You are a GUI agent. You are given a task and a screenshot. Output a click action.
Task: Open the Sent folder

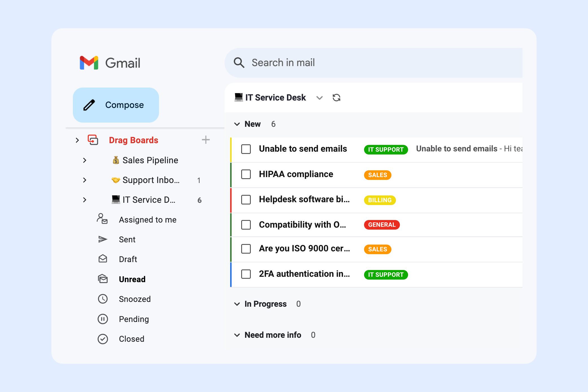127,239
